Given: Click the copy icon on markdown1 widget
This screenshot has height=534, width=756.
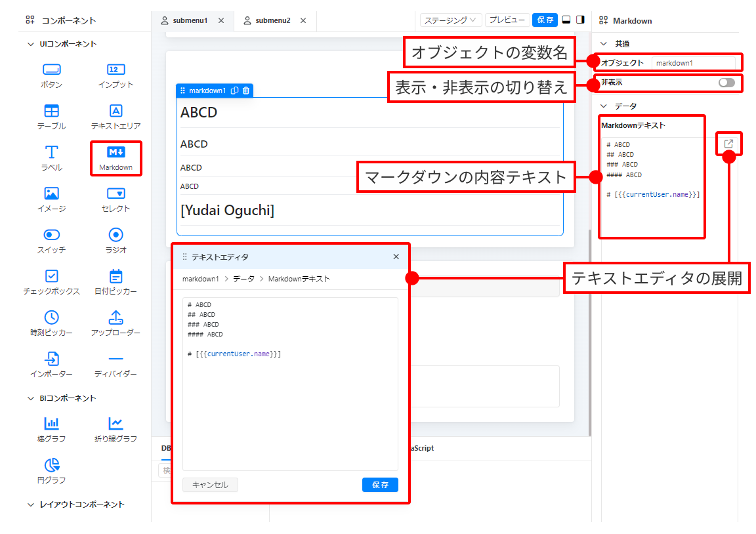Looking at the screenshot, I should tap(235, 91).
